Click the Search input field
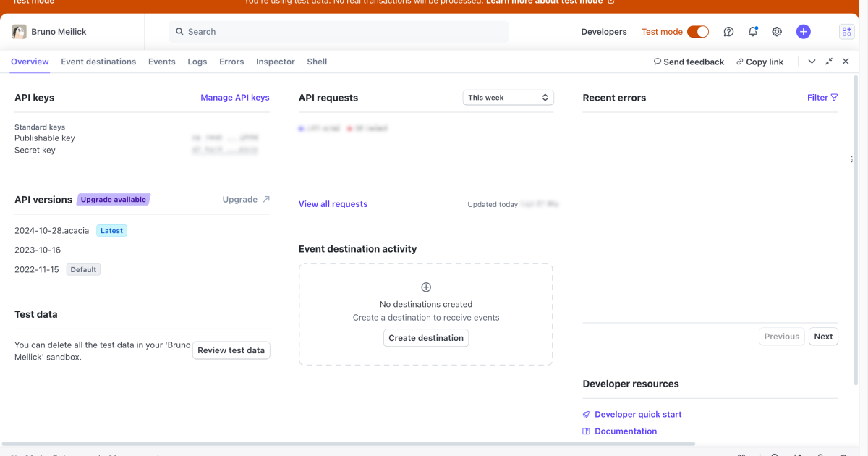The image size is (868, 456). [x=339, y=32]
